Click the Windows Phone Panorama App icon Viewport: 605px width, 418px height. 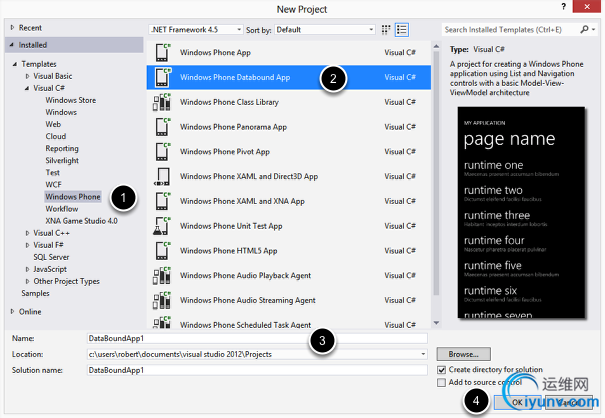click(162, 127)
